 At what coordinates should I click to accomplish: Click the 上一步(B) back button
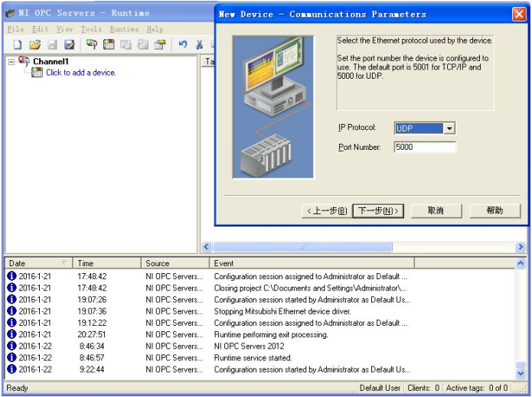click(327, 211)
